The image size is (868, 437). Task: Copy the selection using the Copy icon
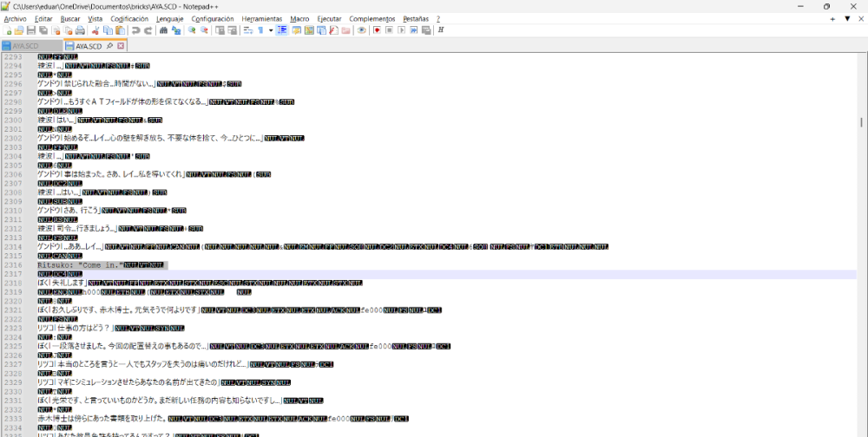108,29
